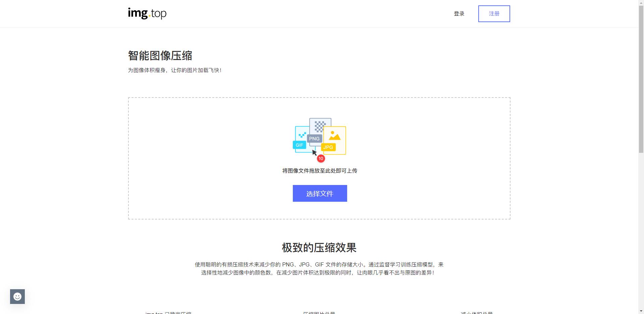Click the 选择文件 upload button
Screen dimensions: 644x314
click(x=320, y=193)
